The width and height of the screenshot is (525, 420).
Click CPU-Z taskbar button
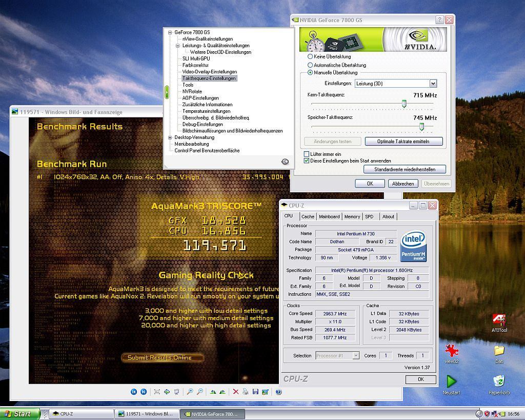point(81,414)
